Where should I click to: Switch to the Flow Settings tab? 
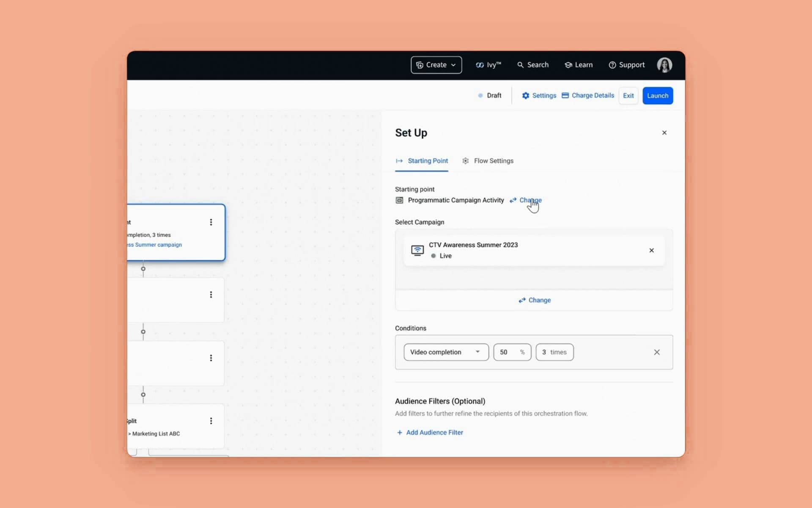[x=488, y=161]
